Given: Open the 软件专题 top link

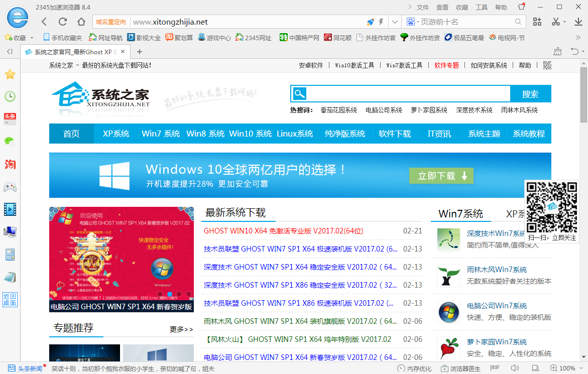Looking at the screenshot, I should pos(446,66).
